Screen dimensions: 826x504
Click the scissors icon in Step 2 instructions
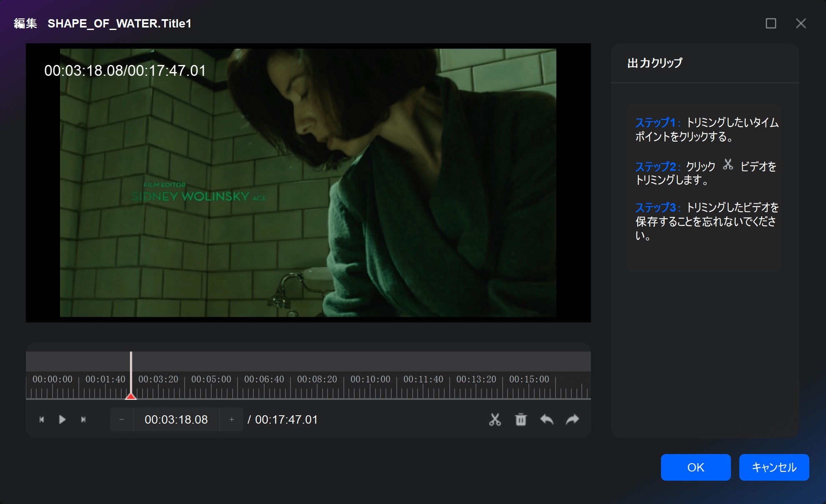click(728, 165)
